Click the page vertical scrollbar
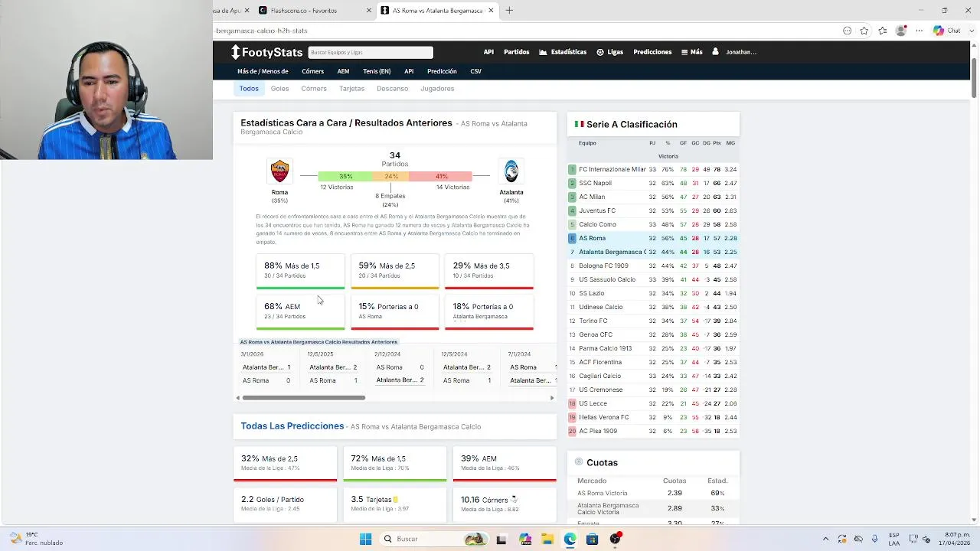 [x=974, y=77]
